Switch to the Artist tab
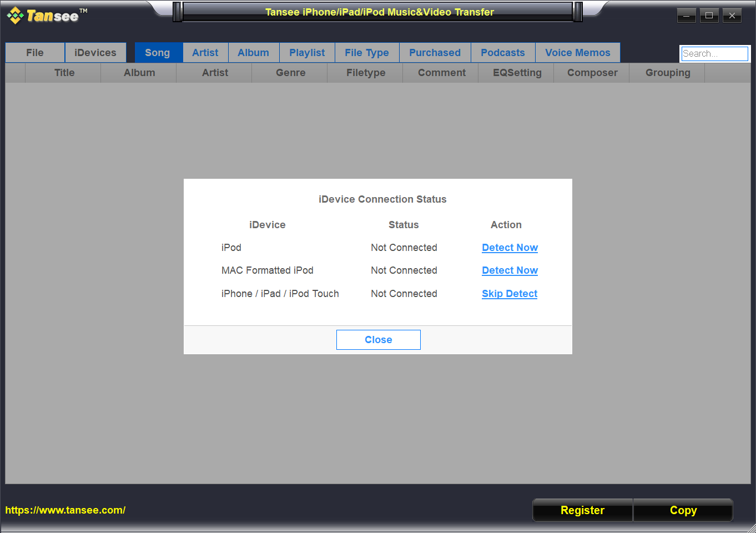Viewport: 756px width, 533px height. 205,53
